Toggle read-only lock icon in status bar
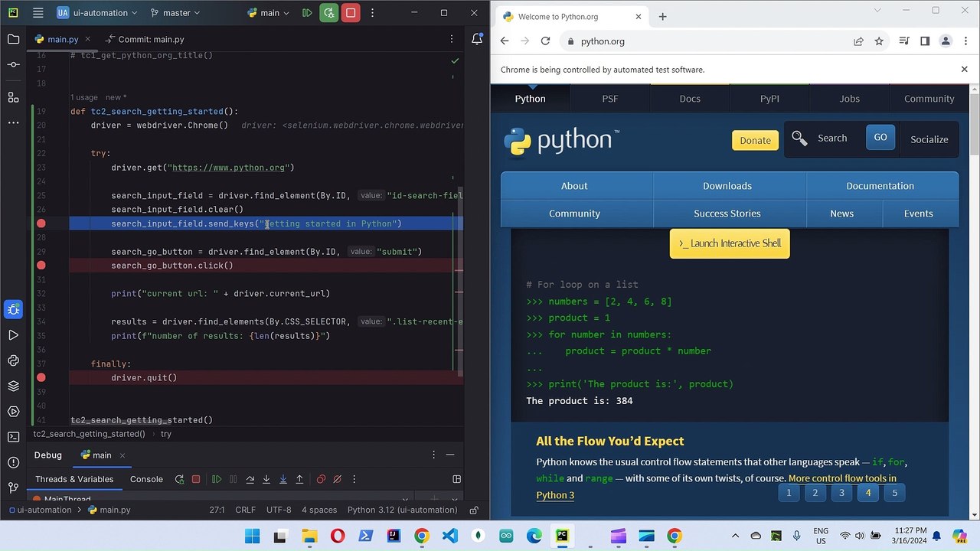The height and width of the screenshot is (551, 980). point(474,510)
